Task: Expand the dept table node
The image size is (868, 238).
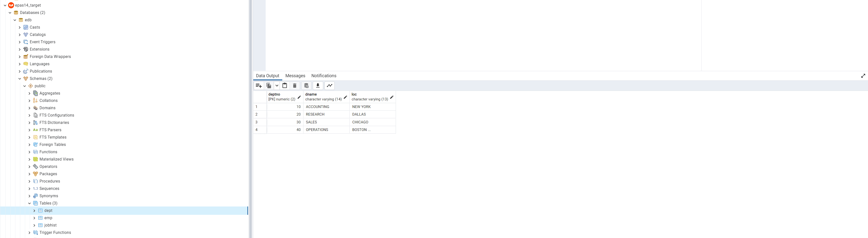Action: coord(34,210)
